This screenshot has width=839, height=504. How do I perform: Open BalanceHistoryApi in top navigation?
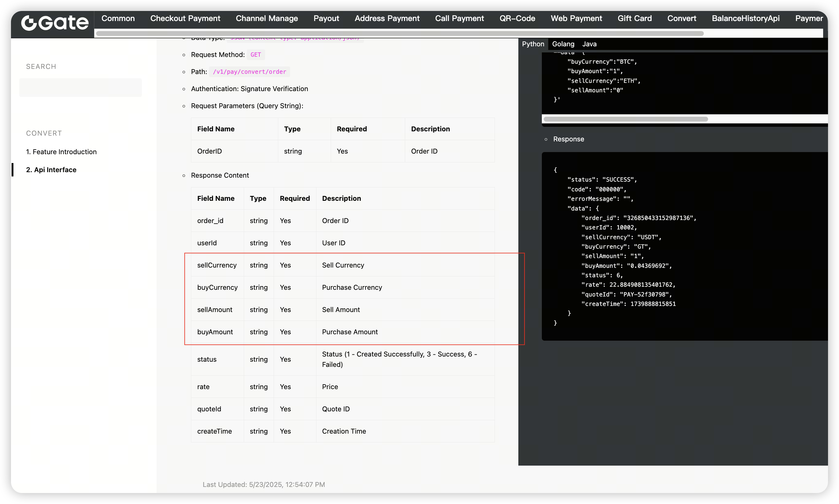pos(746,18)
